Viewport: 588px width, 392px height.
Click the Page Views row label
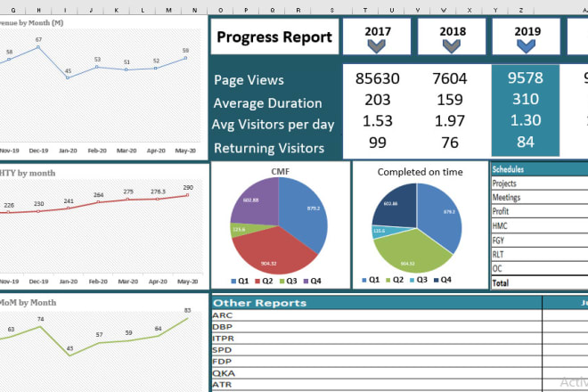coord(249,80)
